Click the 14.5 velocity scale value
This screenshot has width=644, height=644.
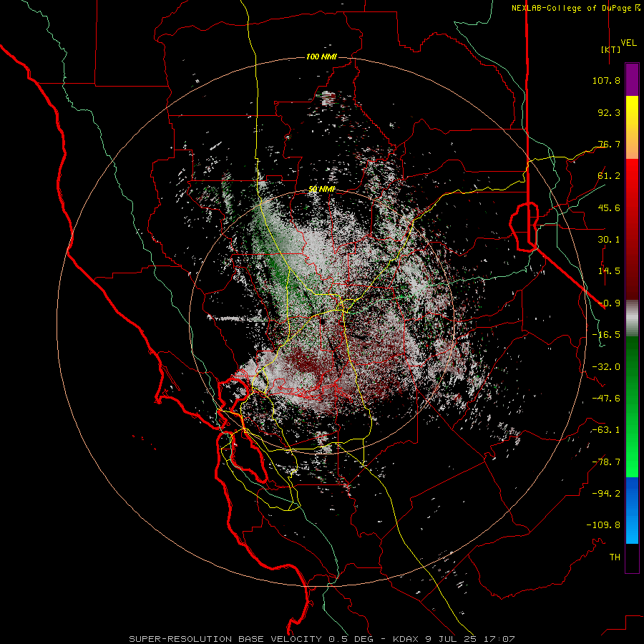(x=609, y=271)
